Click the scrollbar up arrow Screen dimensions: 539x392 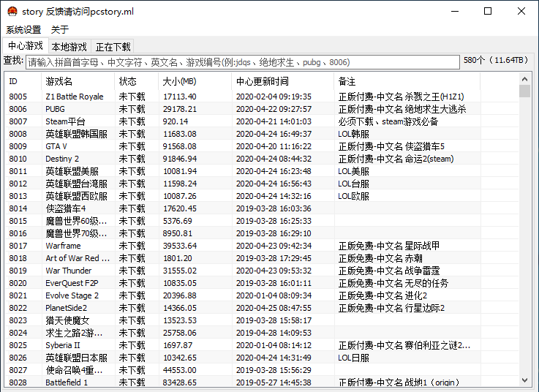point(524,79)
